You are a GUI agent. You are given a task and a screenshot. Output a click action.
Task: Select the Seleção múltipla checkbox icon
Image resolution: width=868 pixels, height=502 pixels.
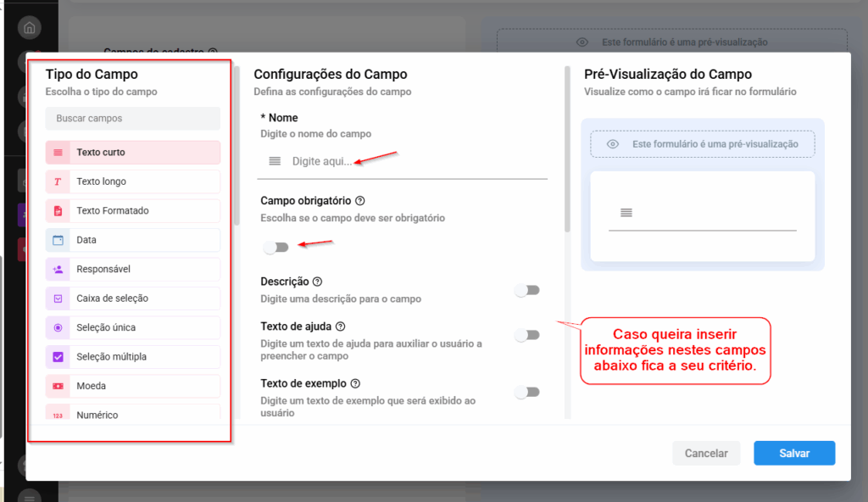tap(58, 357)
